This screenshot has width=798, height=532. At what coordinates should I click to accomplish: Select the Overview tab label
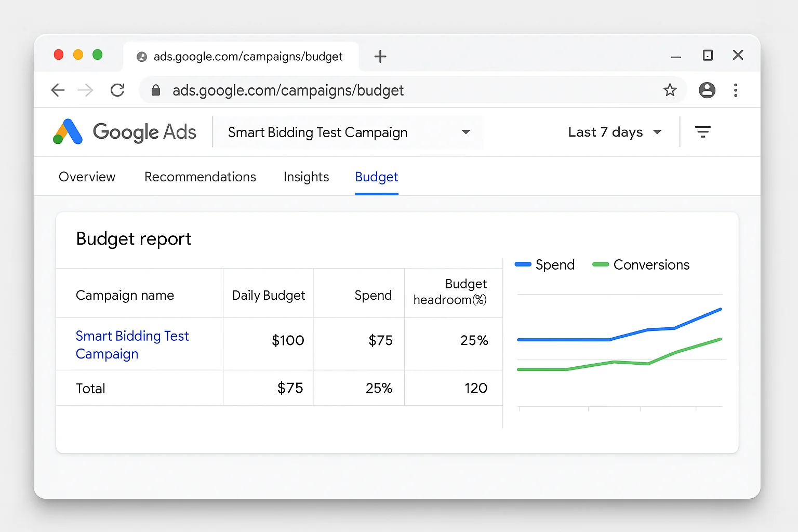pyautogui.click(x=87, y=177)
